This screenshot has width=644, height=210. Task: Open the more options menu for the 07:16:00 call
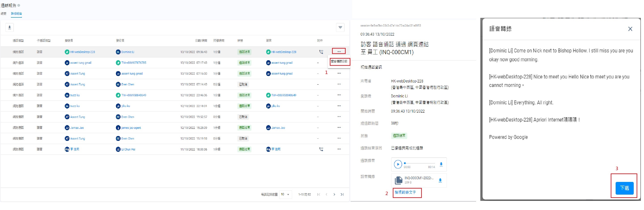[339, 73]
